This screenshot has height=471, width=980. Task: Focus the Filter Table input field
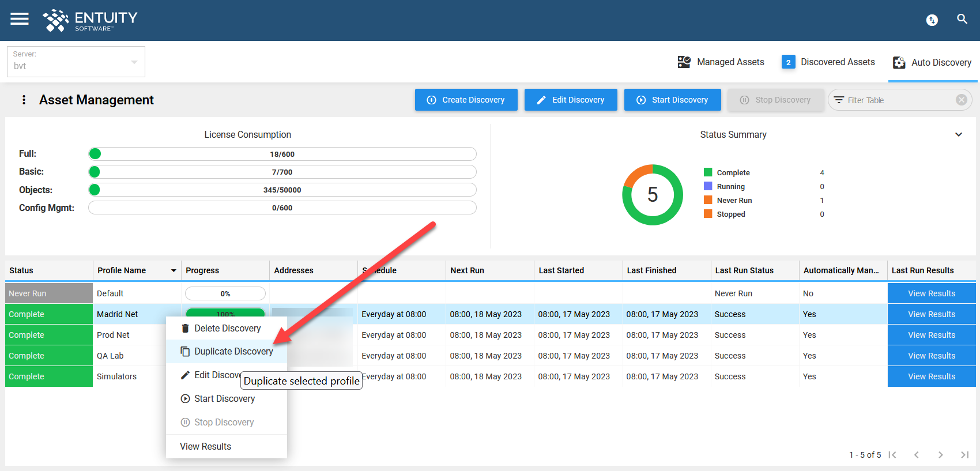[x=899, y=100]
